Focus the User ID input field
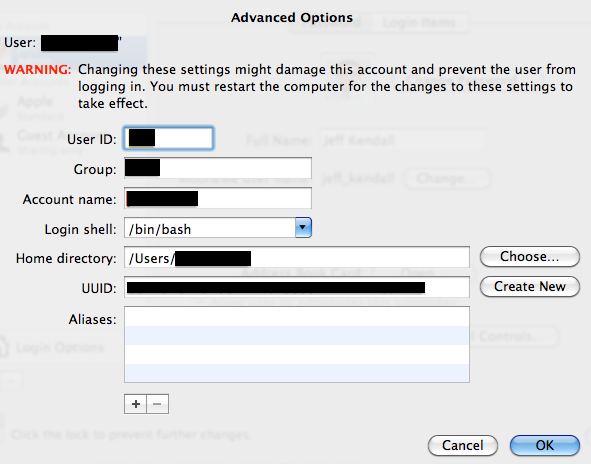 point(168,138)
